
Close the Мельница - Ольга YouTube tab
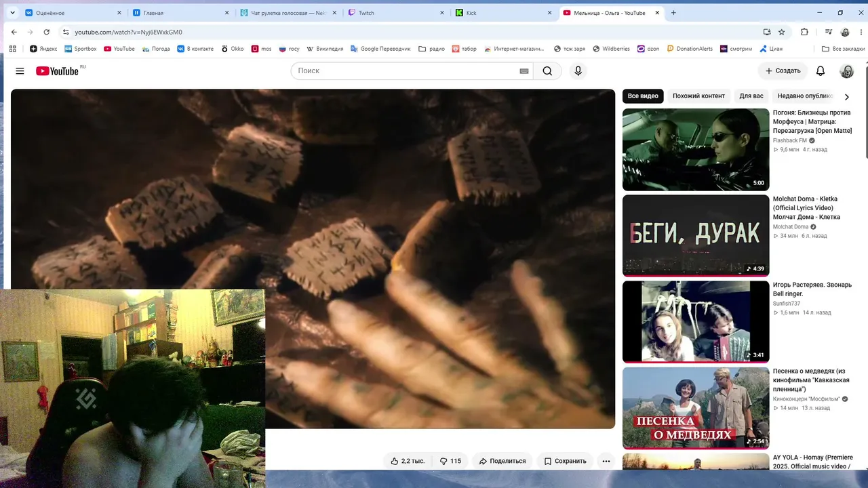point(657,13)
